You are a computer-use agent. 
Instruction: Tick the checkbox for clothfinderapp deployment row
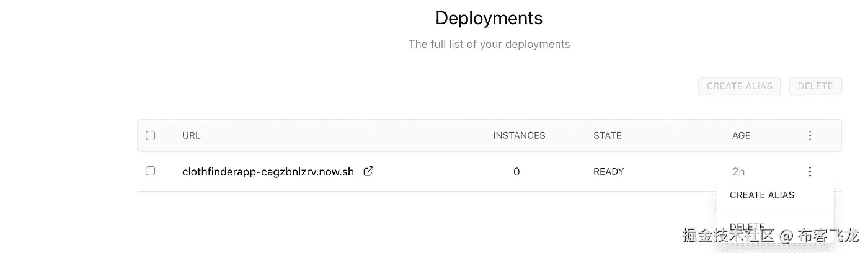pos(150,171)
